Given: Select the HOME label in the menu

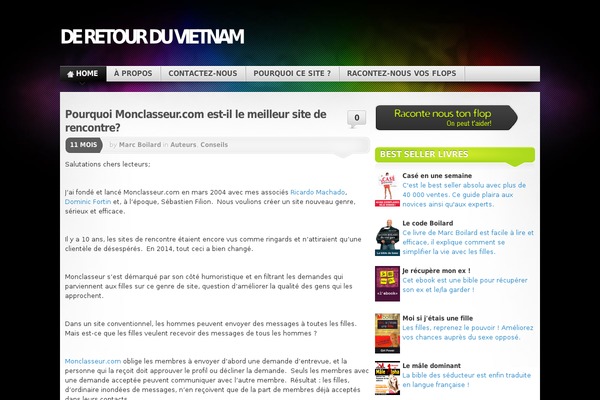Looking at the screenshot, I should 87,73.
